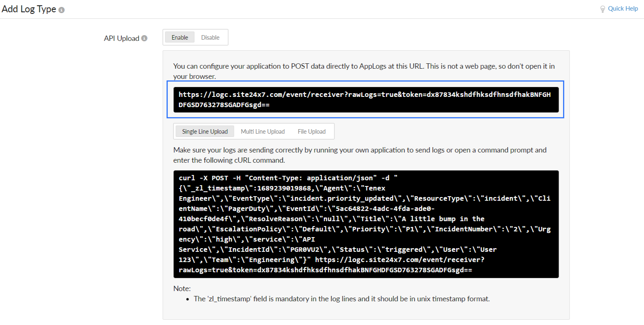Click the info icon beside Add Log Type

[x=61, y=10]
